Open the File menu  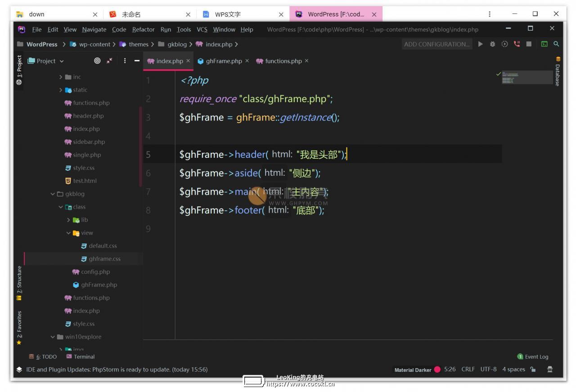click(x=37, y=30)
